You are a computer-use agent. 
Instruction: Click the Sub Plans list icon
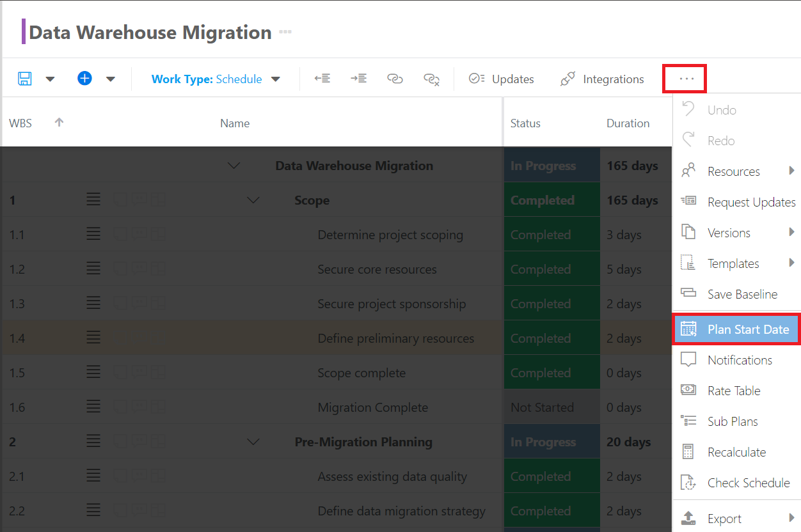point(688,421)
